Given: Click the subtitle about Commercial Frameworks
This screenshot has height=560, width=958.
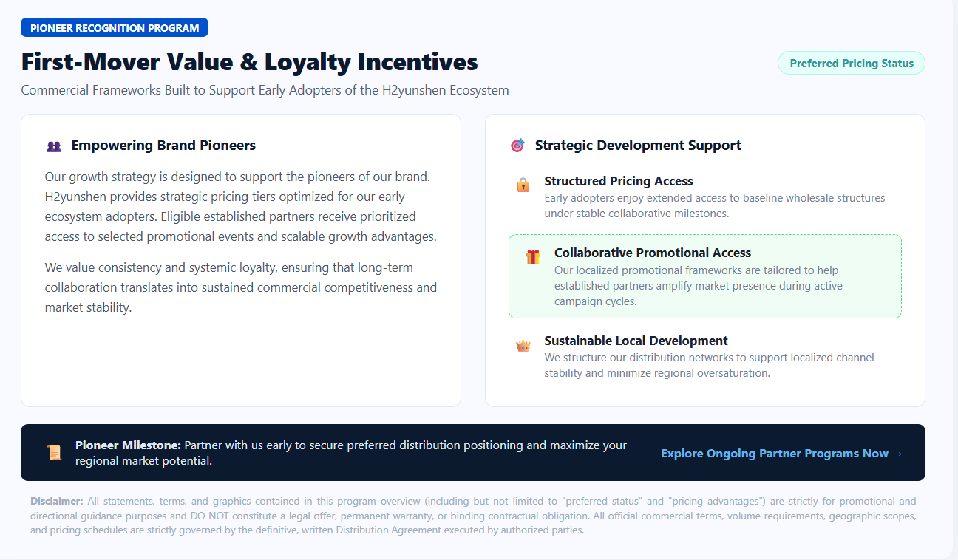Looking at the screenshot, I should click(x=265, y=90).
